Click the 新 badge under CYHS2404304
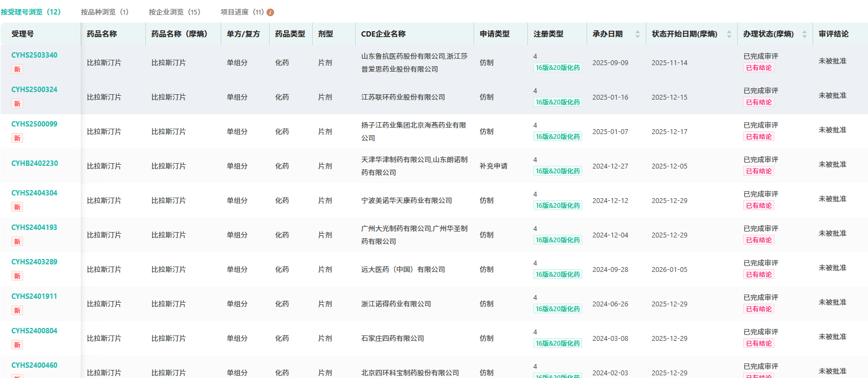868x378 pixels. 17,207
